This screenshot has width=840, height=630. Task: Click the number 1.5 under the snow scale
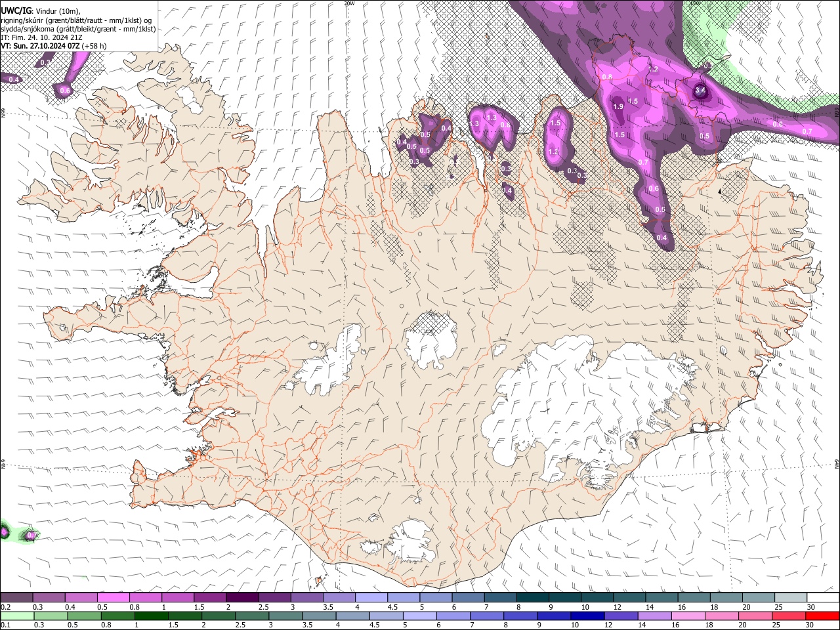[x=198, y=607]
